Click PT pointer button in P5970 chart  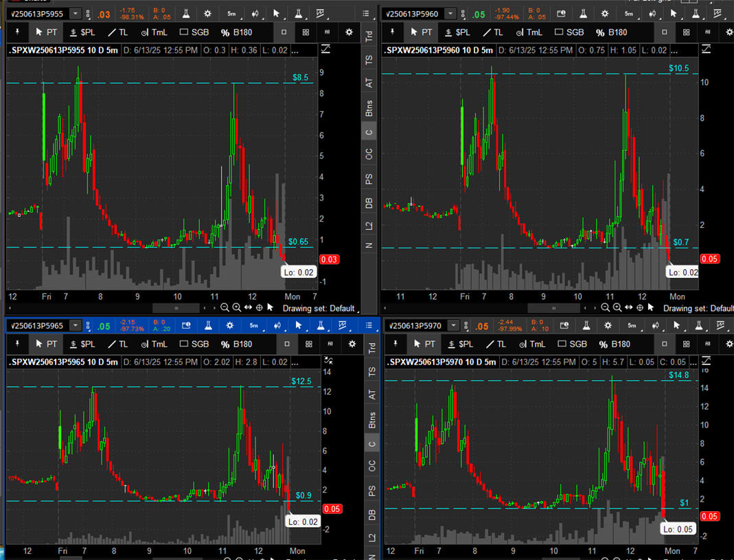pyautogui.click(x=422, y=344)
